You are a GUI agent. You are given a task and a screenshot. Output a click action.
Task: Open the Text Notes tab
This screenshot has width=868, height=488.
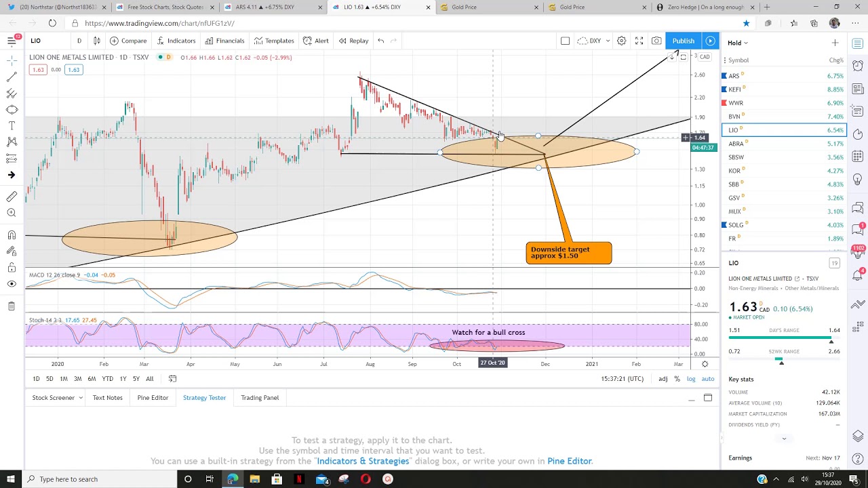(x=107, y=398)
